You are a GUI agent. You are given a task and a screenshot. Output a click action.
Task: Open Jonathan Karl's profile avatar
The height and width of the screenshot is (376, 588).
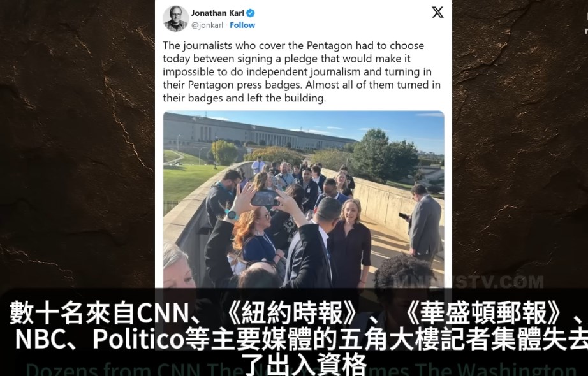(x=175, y=18)
